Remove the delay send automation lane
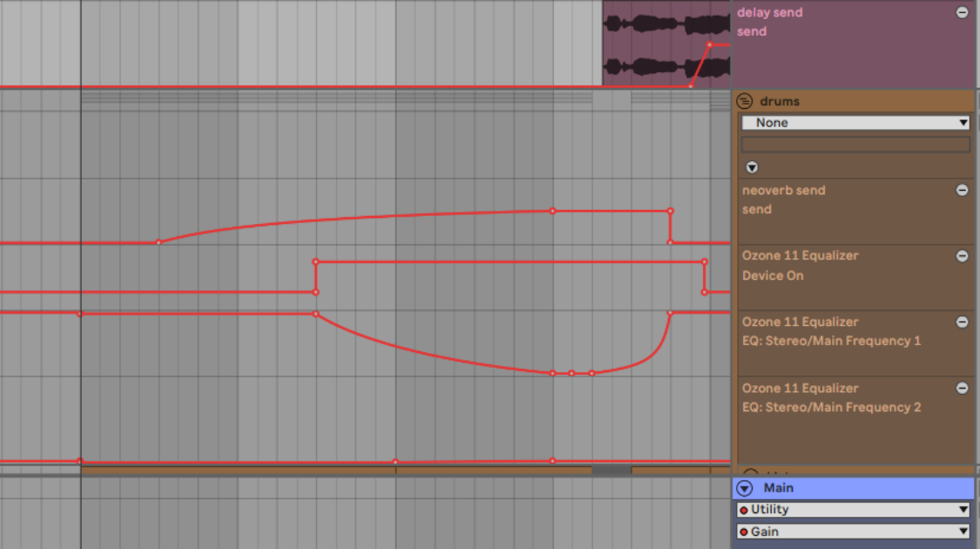This screenshot has width=980, height=549. point(962,12)
